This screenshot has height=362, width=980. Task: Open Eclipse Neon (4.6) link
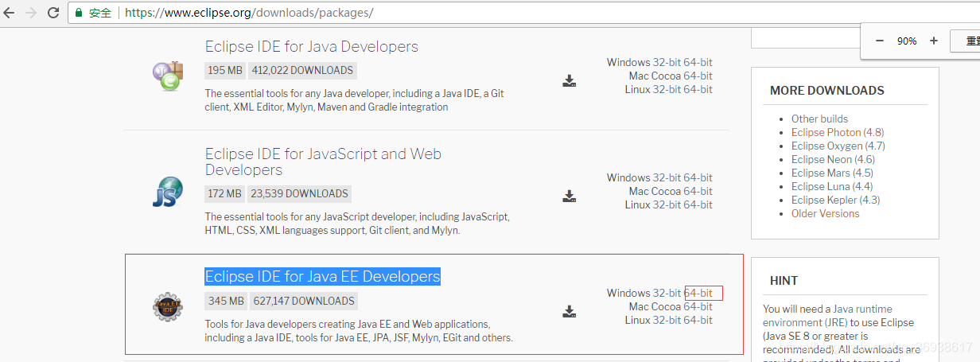(833, 159)
